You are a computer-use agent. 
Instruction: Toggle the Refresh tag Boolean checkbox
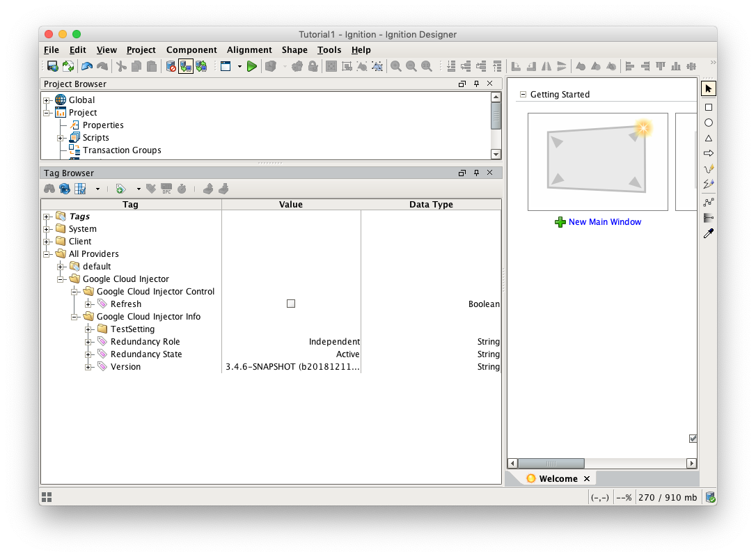tap(291, 304)
